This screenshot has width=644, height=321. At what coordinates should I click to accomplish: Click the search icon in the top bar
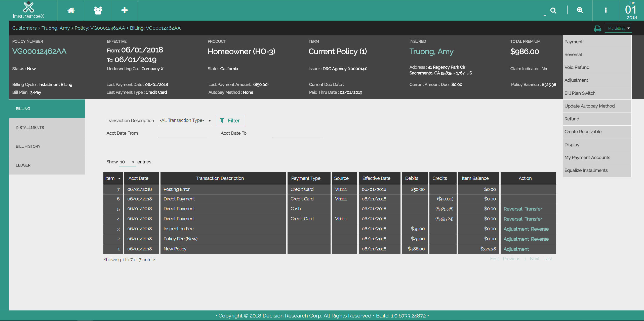coord(553,10)
